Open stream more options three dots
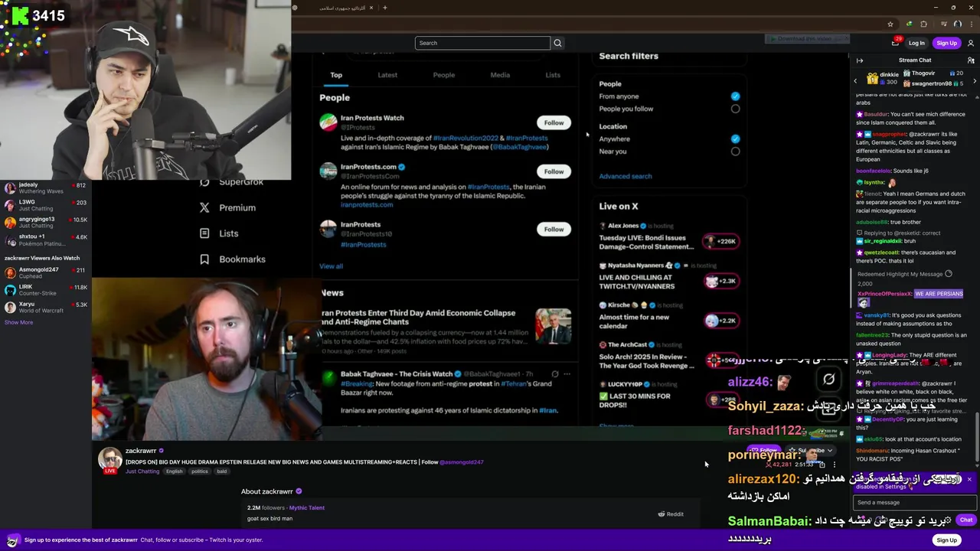 point(835,465)
